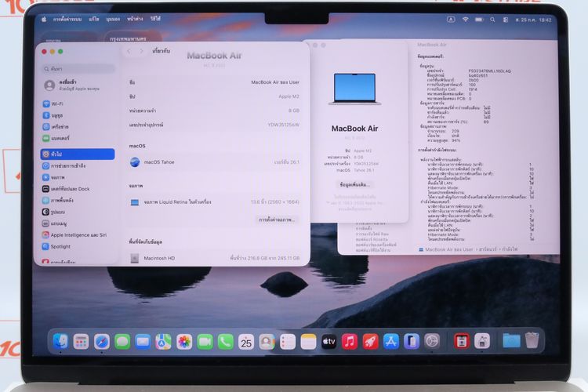This screenshot has height=392, width=588.
Task: Click the settings sidebar search field
Action: (78, 69)
